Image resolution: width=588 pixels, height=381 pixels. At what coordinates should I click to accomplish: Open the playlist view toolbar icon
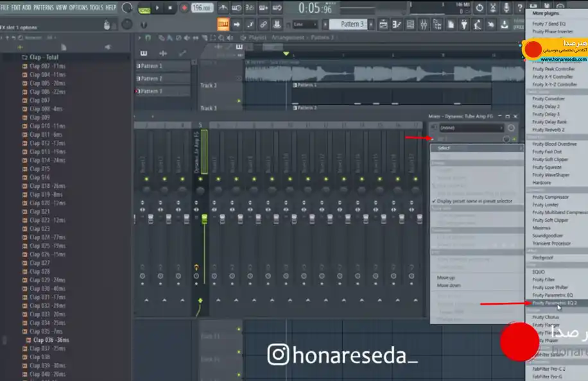pyautogui.click(x=383, y=25)
